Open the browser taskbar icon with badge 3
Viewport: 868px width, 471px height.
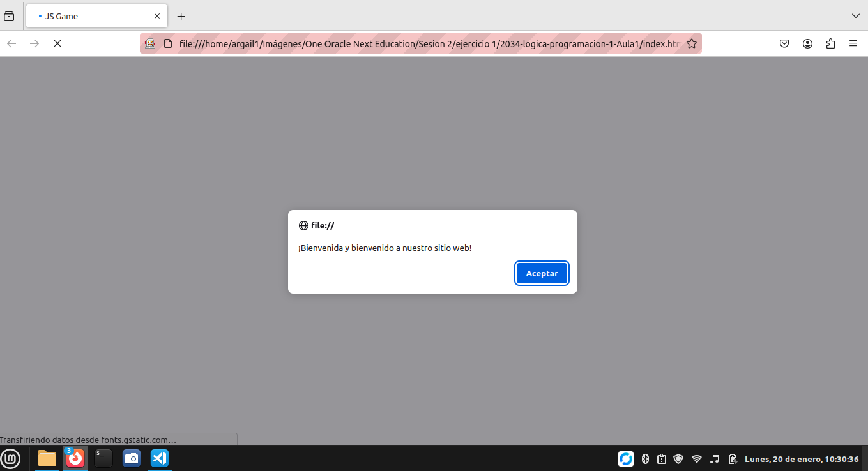click(x=75, y=458)
